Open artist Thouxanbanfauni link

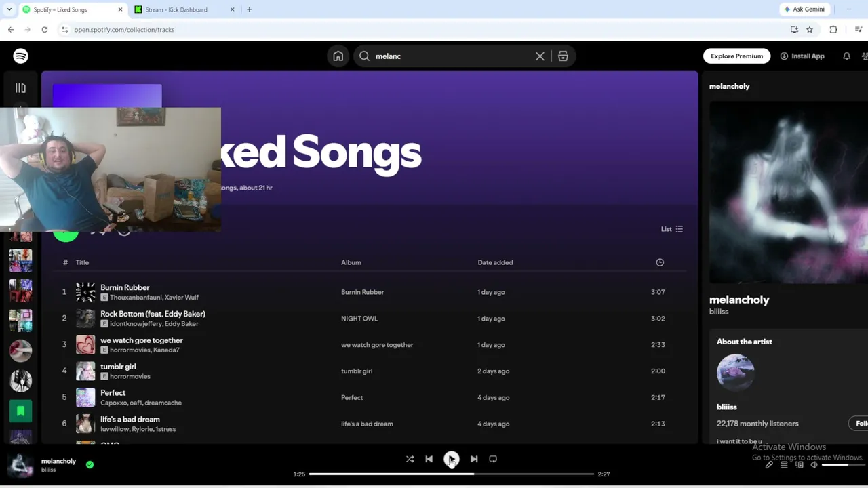(x=136, y=298)
